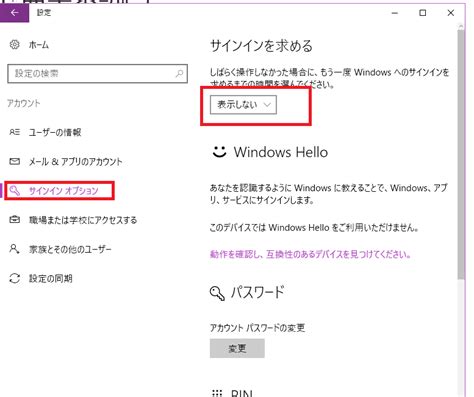
Task: Click the magnifier icon in search box
Action: pyautogui.click(x=179, y=73)
